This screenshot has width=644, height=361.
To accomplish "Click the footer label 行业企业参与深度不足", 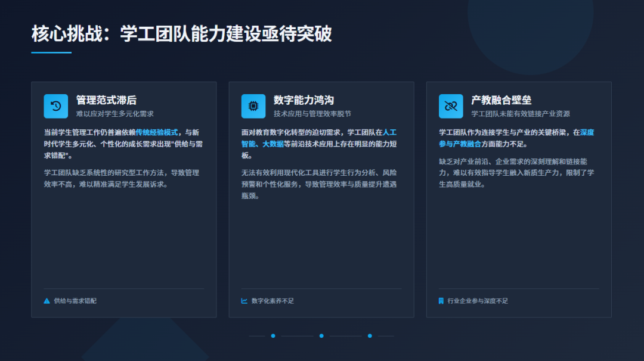I will coord(478,301).
